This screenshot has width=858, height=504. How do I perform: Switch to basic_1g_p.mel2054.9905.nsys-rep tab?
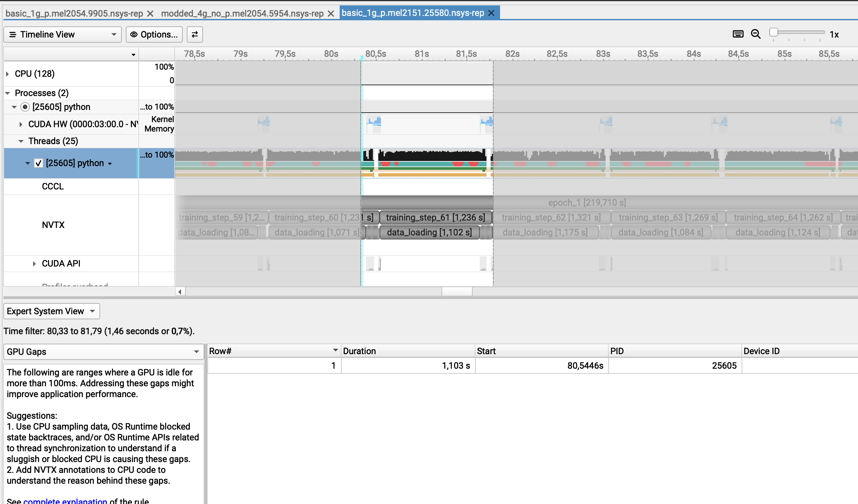(74, 14)
